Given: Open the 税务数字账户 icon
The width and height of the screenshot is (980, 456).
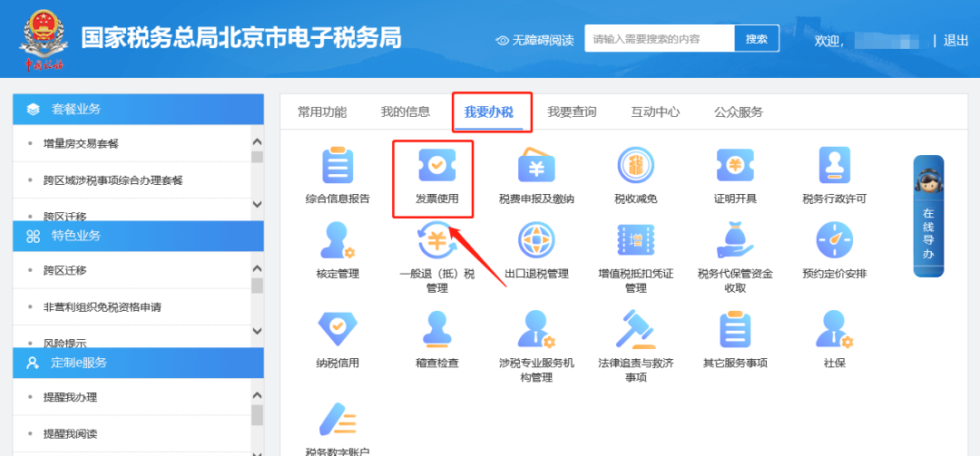Looking at the screenshot, I should (x=338, y=419).
